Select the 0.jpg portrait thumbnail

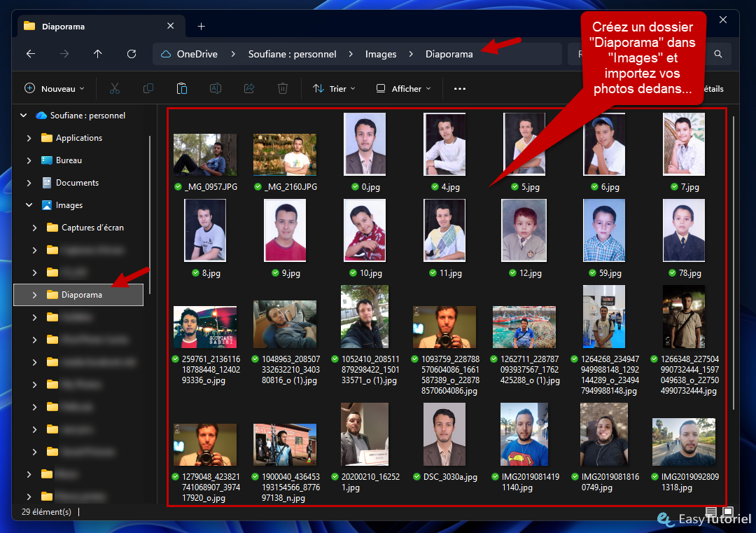point(365,144)
